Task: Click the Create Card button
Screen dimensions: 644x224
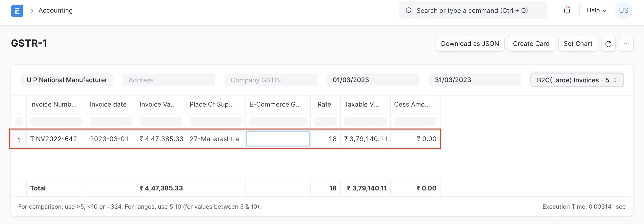Action: pos(531,44)
